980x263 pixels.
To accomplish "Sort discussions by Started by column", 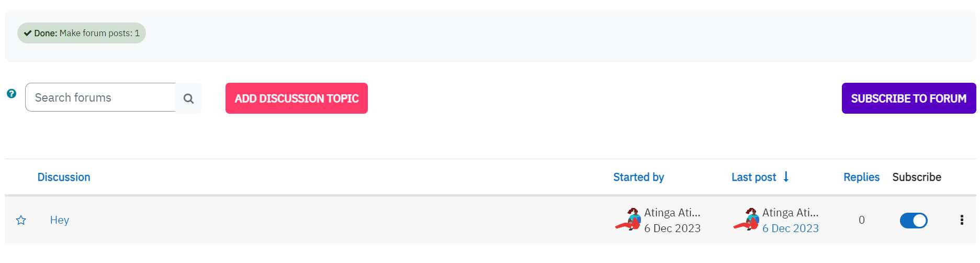I will point(638,177).
